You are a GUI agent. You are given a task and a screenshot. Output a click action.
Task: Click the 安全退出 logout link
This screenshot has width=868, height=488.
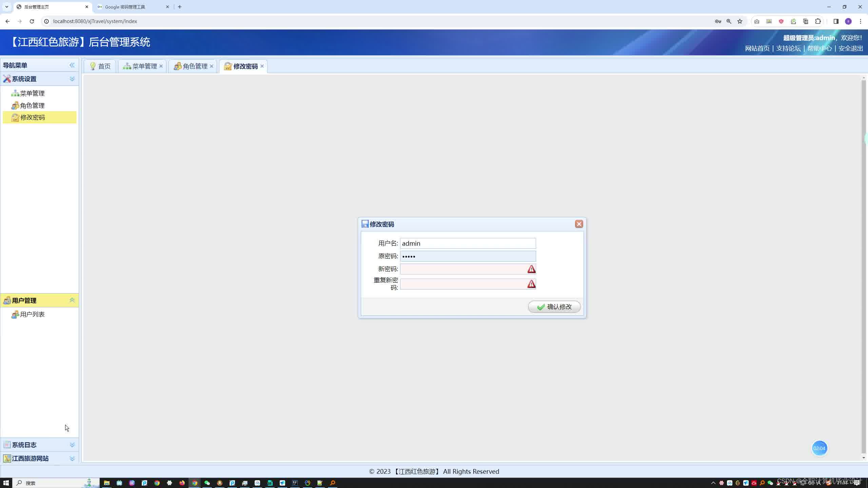(x=850, y=48)
